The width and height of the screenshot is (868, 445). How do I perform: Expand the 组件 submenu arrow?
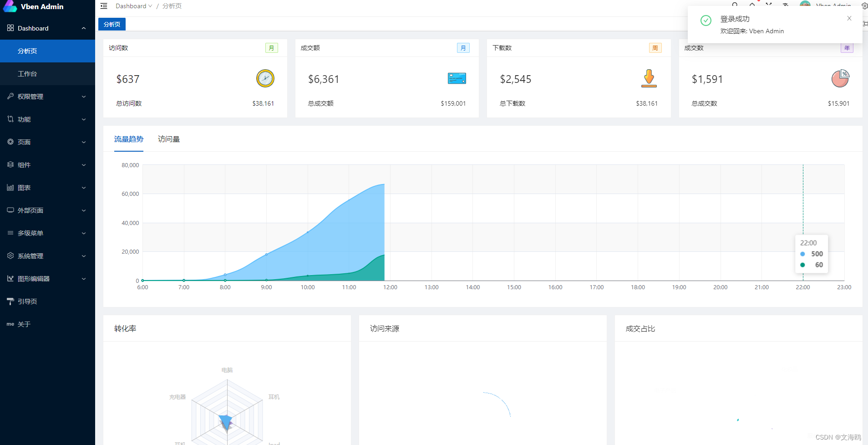pos(84,165)
